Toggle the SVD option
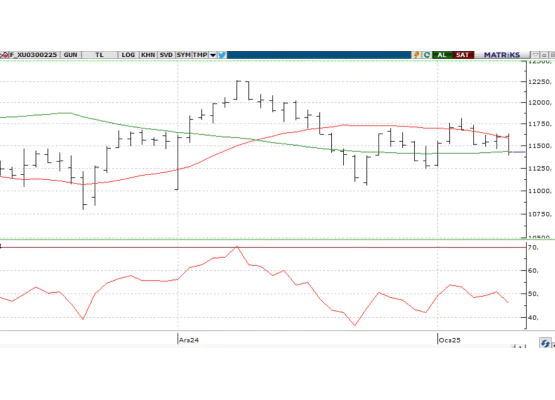Image resolution: width=555 pixels, height=400 pixels. [x=166, y=55]
